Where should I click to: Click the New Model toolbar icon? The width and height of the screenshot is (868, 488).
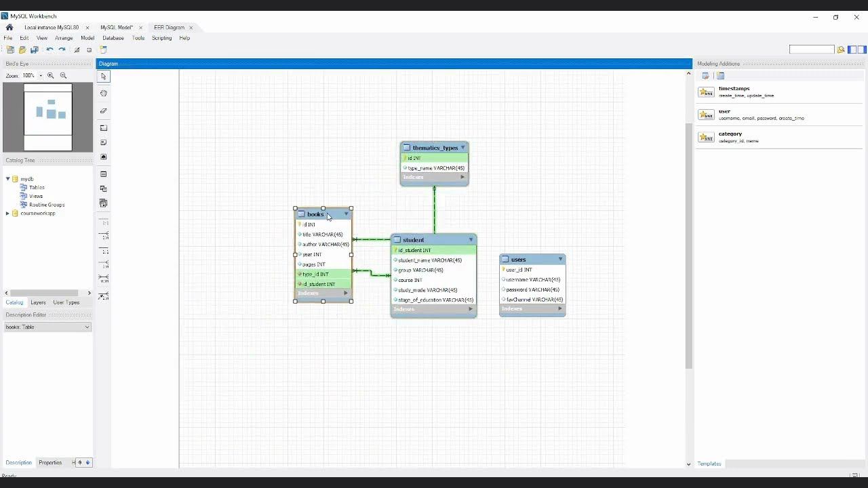pos(10,49)
